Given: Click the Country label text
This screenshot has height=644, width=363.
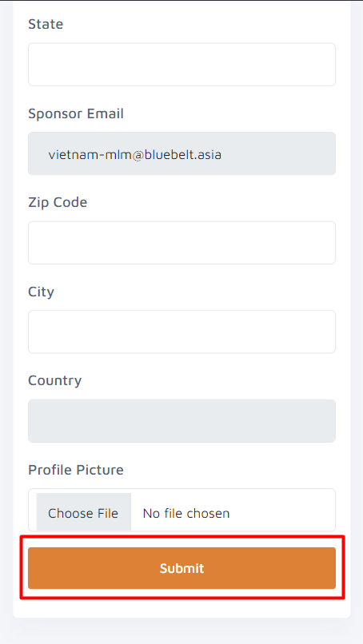Looking at the screenshot, I should [x=54, y=381].
